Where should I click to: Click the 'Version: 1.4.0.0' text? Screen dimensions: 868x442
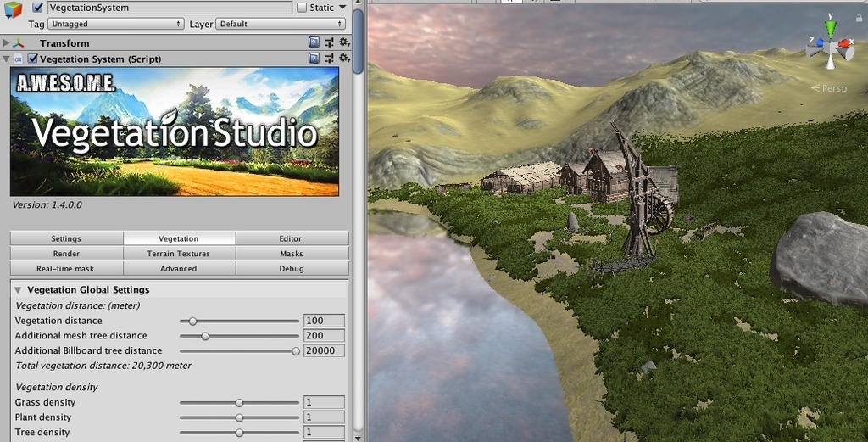pos(47,205)
